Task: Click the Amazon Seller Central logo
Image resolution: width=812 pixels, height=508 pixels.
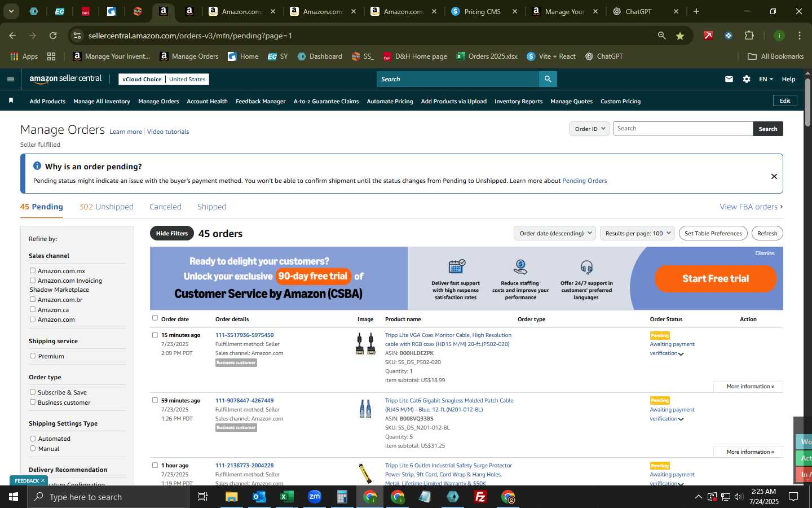Action: click(x=65, y=79)
